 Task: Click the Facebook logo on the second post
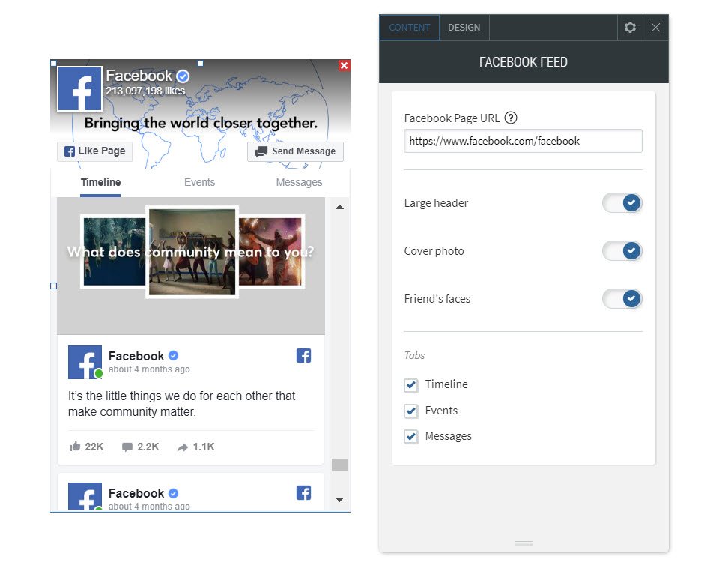(x=303, y=492)
